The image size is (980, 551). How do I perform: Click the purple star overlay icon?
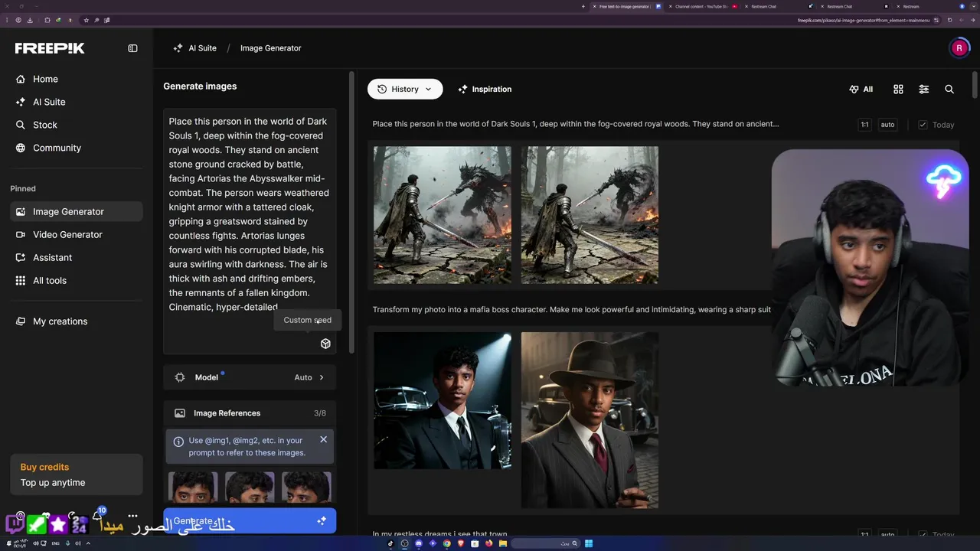click(58, 524)
